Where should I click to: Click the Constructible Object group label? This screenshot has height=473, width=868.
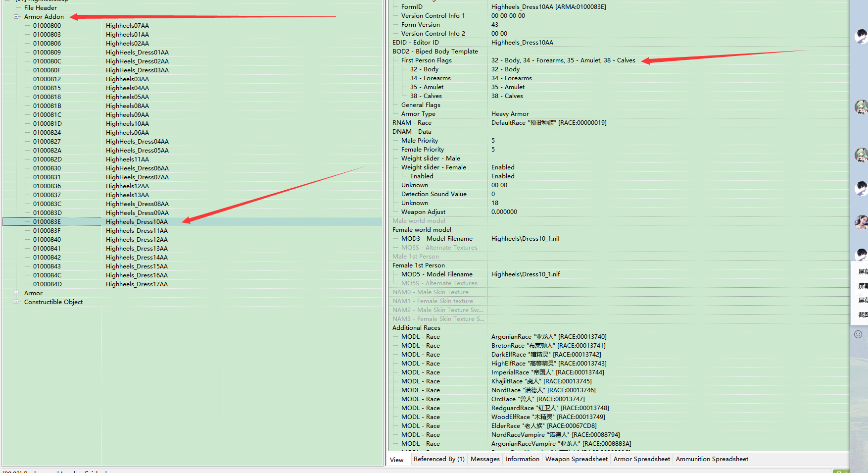(53, 302)
